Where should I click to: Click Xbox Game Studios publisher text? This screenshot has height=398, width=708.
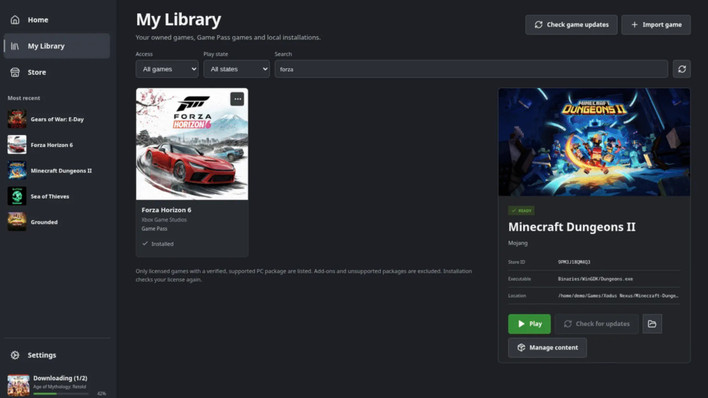[x=164, y=220]
